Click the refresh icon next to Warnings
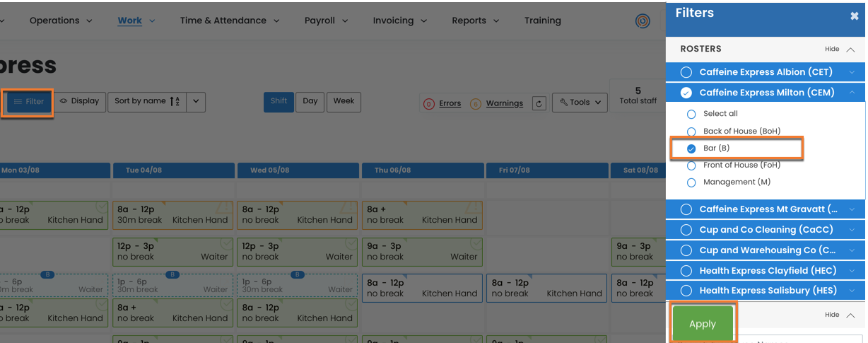This screenshot has height=343, width=868. coord(539,103)
